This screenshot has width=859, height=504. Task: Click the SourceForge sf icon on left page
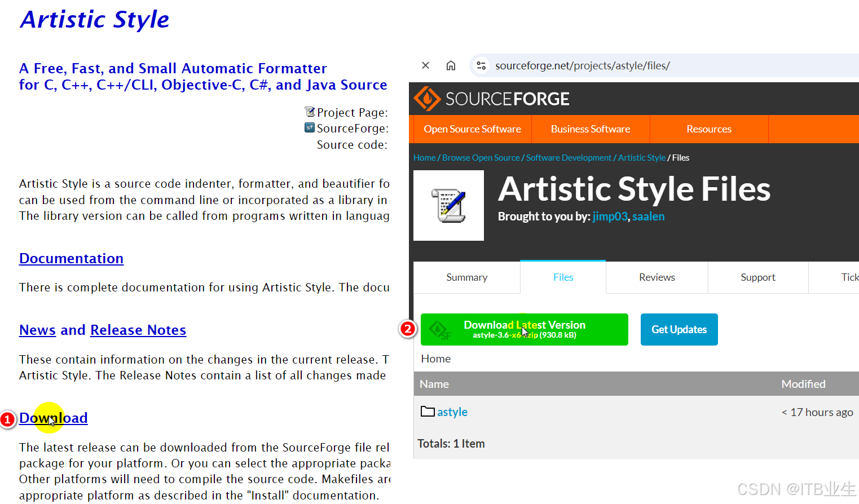tap(310, 127)
